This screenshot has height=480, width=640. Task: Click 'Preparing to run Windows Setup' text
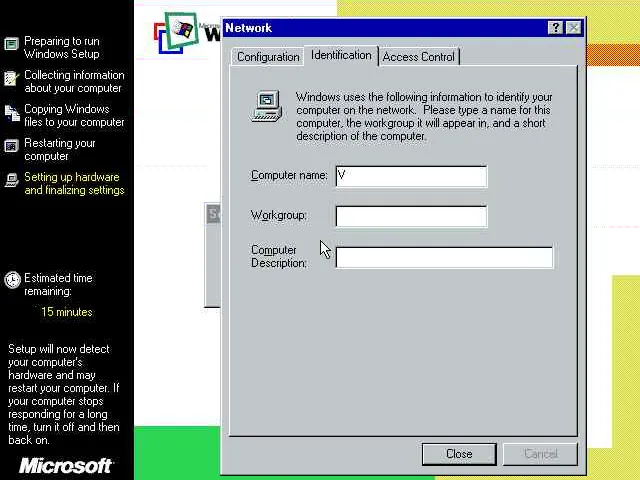tap(62, 47)
